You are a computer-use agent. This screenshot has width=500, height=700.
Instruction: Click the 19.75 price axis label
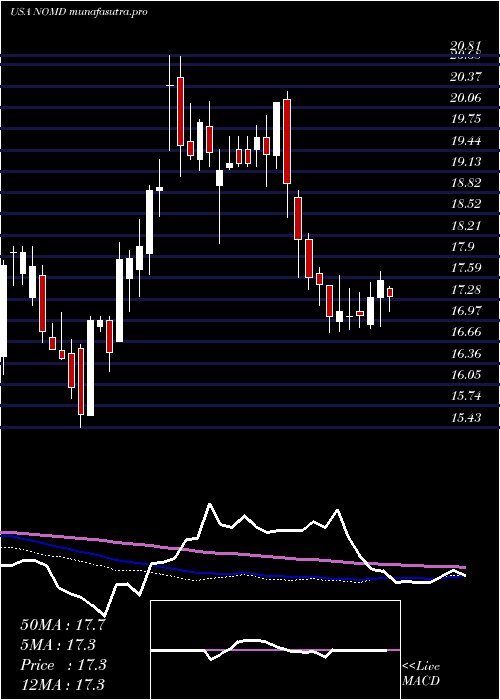(x=466, y=120)
